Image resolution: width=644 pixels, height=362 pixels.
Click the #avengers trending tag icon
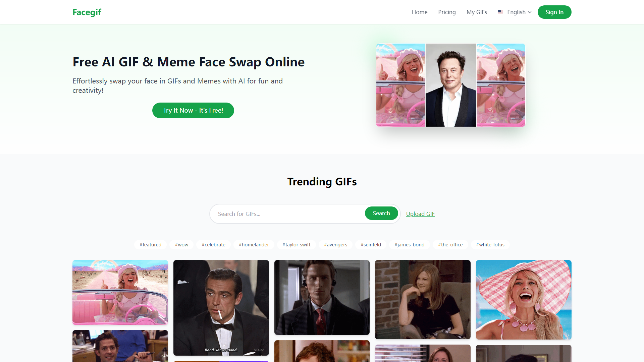tap(335, 244)
